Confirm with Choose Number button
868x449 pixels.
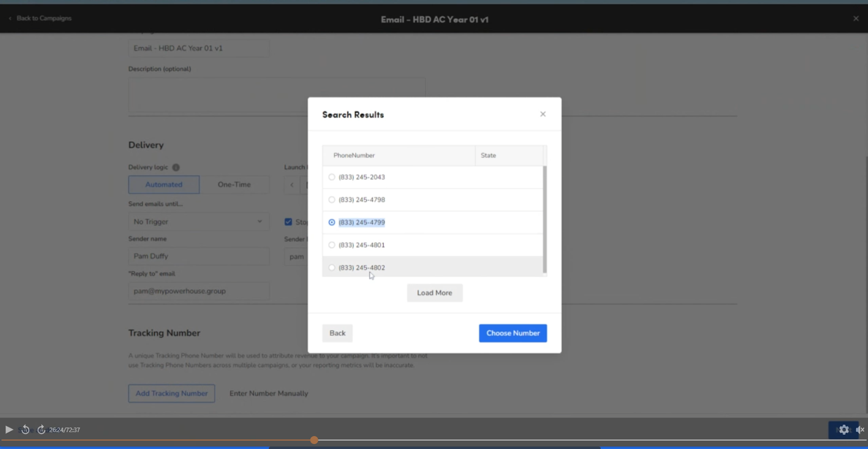point(513,333)
